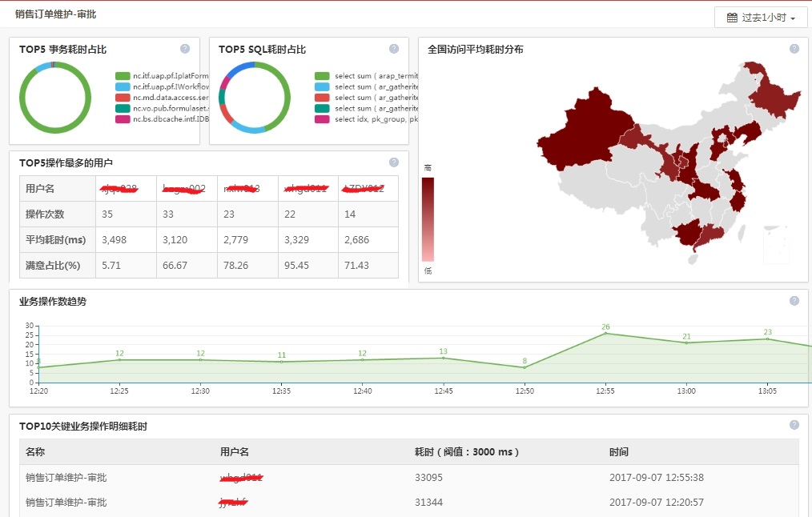Open 销售订单维护-审批 row with 33095 ms
Image resolution: width=812 pixels, height=517 pixels.
(x=409, y=477)
